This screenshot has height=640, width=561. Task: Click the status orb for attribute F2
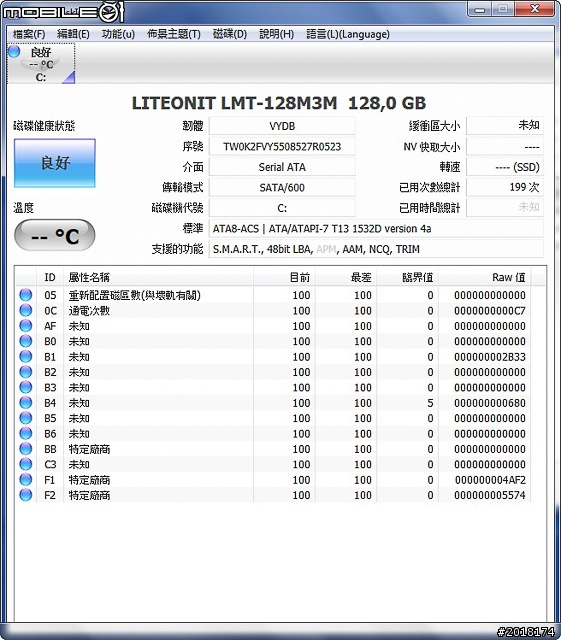[x=26, y=495]
